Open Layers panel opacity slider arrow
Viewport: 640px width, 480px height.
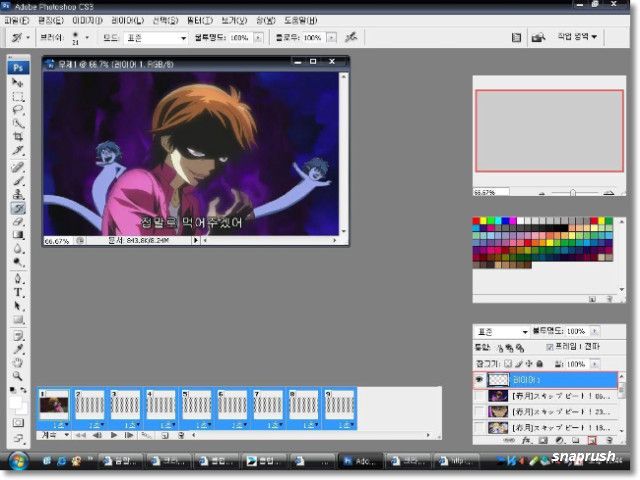[x=594, y=331]
